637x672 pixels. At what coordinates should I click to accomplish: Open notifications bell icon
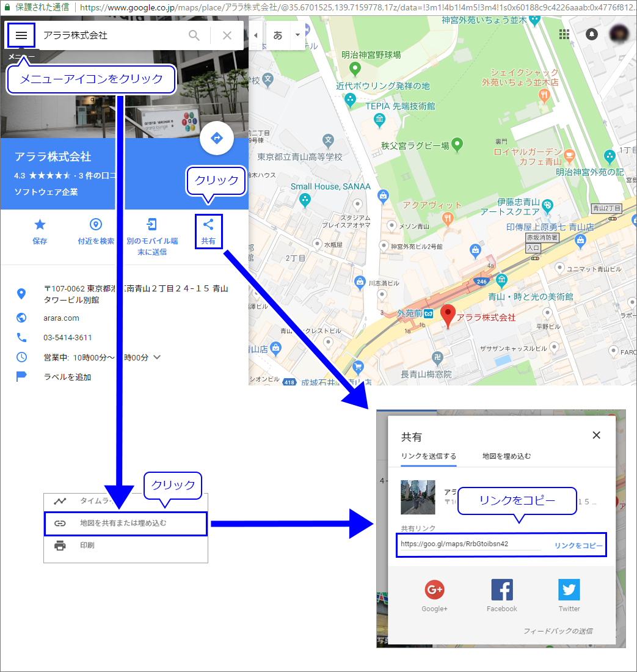[592, 34]
